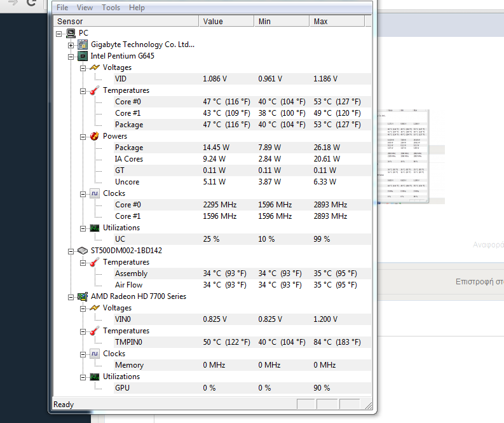The height and width of the screenshot is (423, 504).
Task: Click the Value column header
Action: [x=227, y=21]
